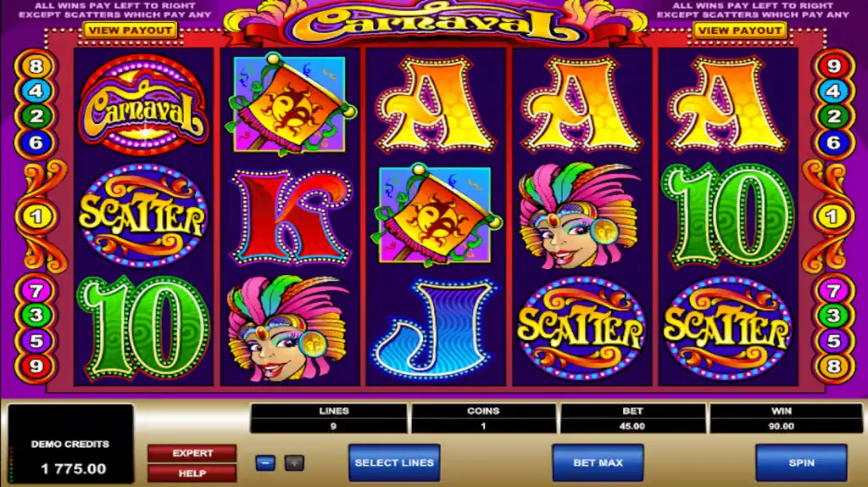Image resolution: width=868 pixels, height=487 pixels.
Task: Click the Select Lines button
Action: coord(394,462)
